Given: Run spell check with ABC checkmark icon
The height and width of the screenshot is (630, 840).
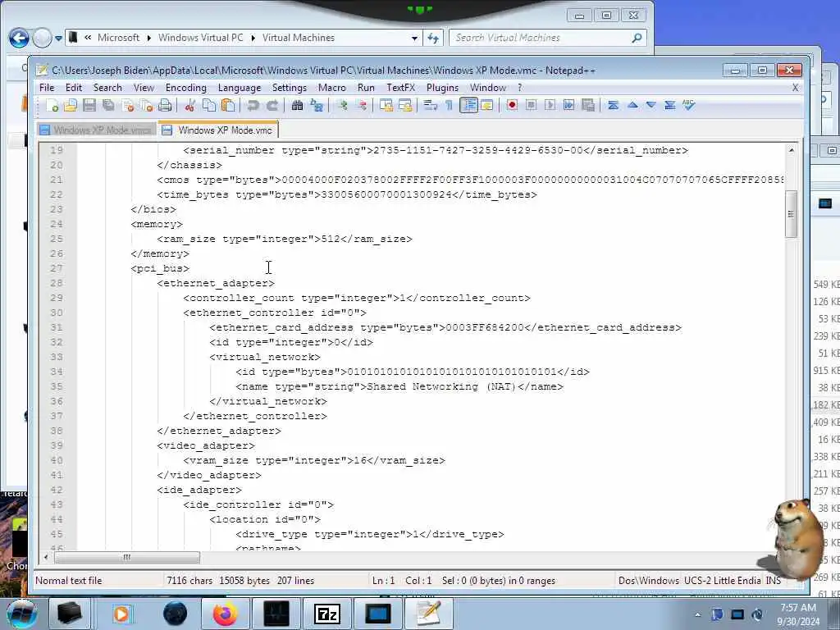Looking at the screenshot, I should pos(689,106).
